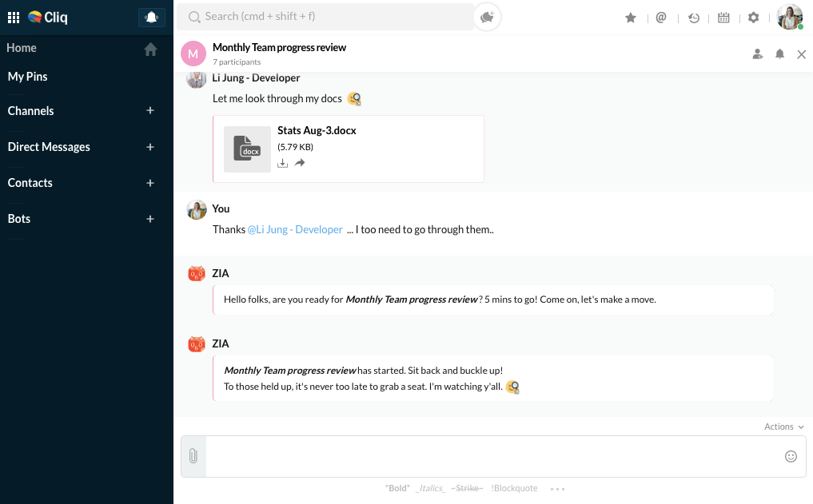Add participants using the person icon

point(757,54)
